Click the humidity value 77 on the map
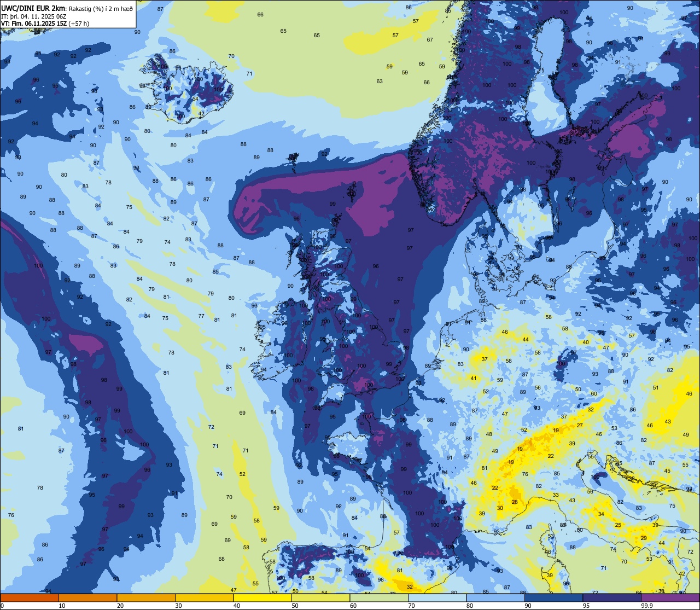700x610 pixels. (x=201, y=316)
